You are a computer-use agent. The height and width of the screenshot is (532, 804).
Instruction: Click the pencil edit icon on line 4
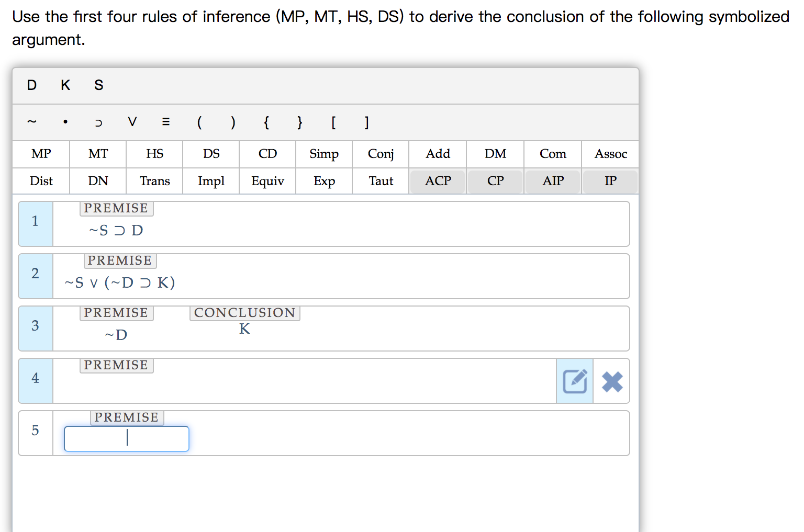[574, 381]
